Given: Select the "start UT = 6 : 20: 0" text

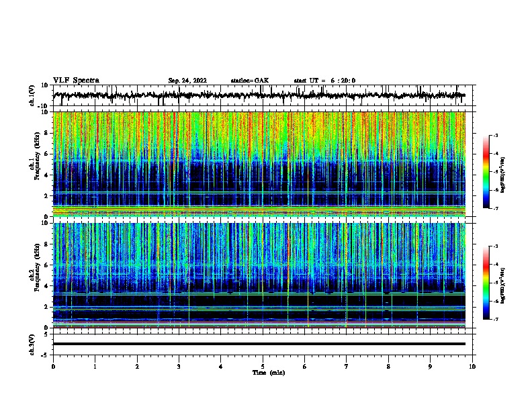Looking at the screenshot, I should [x=324, y=81].
